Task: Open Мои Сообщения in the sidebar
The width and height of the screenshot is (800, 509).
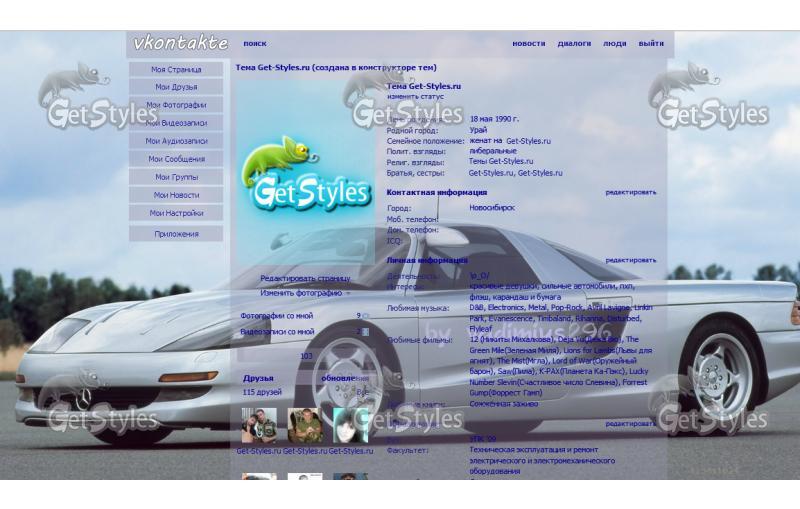Action: pos(176,159)
